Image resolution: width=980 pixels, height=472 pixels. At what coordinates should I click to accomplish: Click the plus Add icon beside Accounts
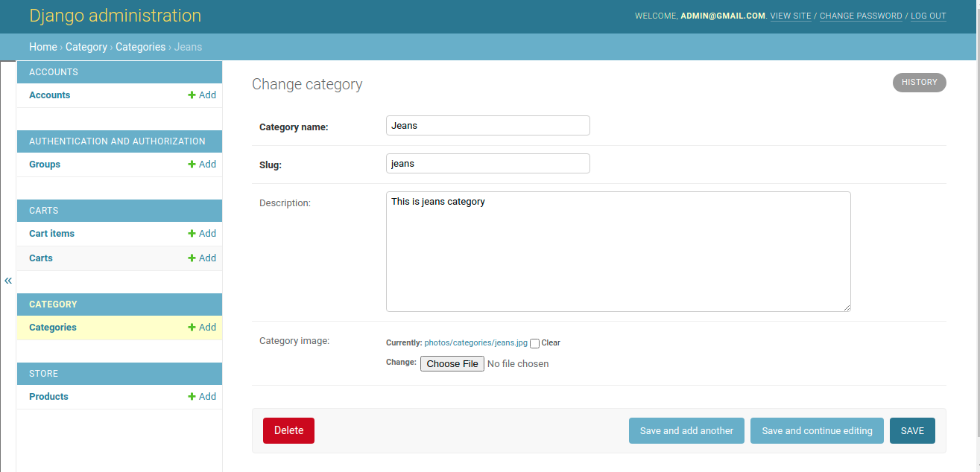click(x=192, y=95)
